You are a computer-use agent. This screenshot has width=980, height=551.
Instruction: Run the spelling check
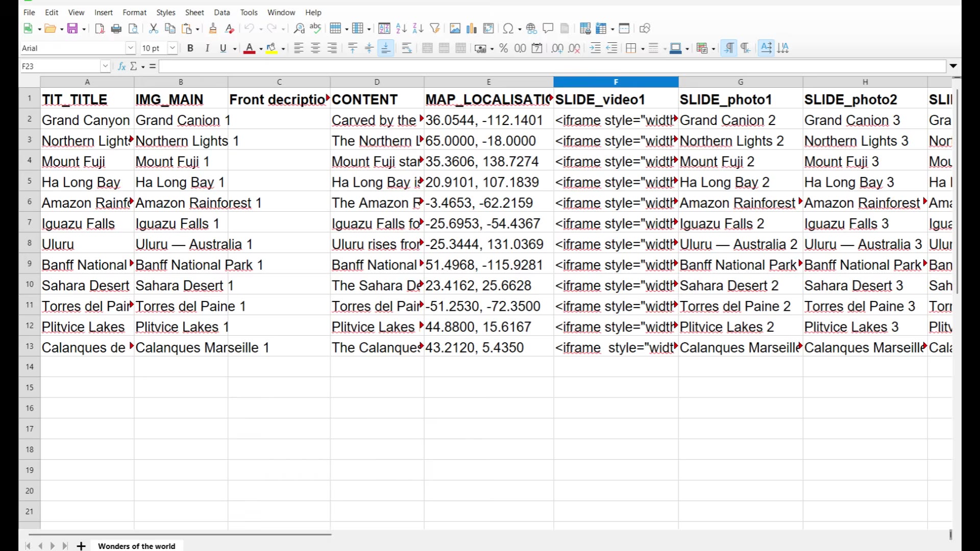(x=315, y=29)
